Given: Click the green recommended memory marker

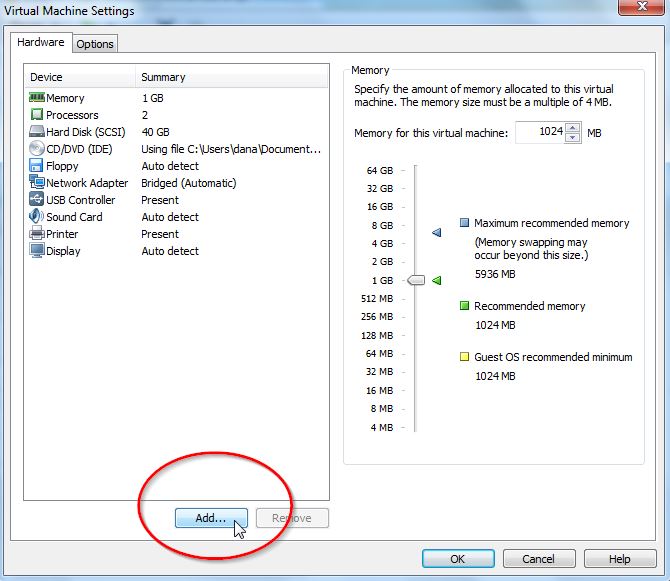Looking at the screenshot, I should (x=436, y=280).
